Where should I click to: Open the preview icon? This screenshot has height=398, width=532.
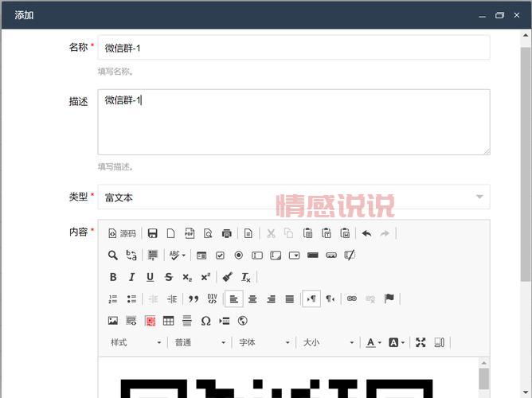click(208, 233)
